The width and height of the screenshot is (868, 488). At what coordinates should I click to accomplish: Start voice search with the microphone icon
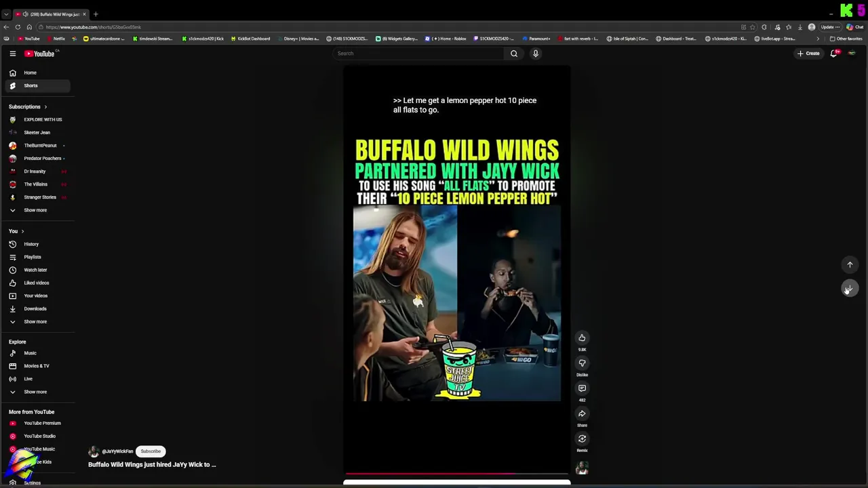(x=536, y=54)
